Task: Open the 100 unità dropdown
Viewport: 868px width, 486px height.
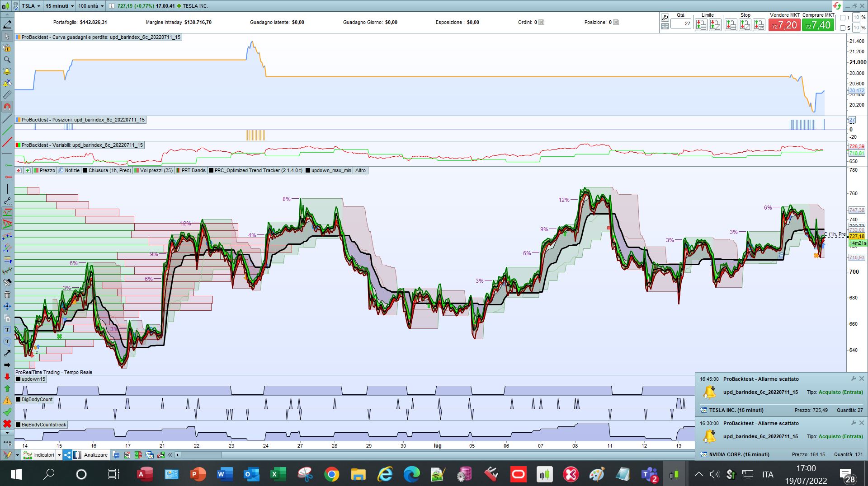Action: click(91, 6)
